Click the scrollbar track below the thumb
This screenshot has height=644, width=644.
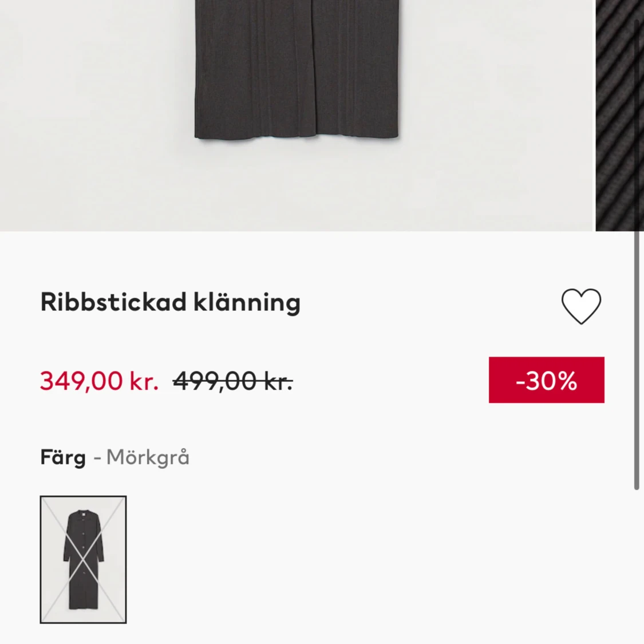(x=637, y=567)
